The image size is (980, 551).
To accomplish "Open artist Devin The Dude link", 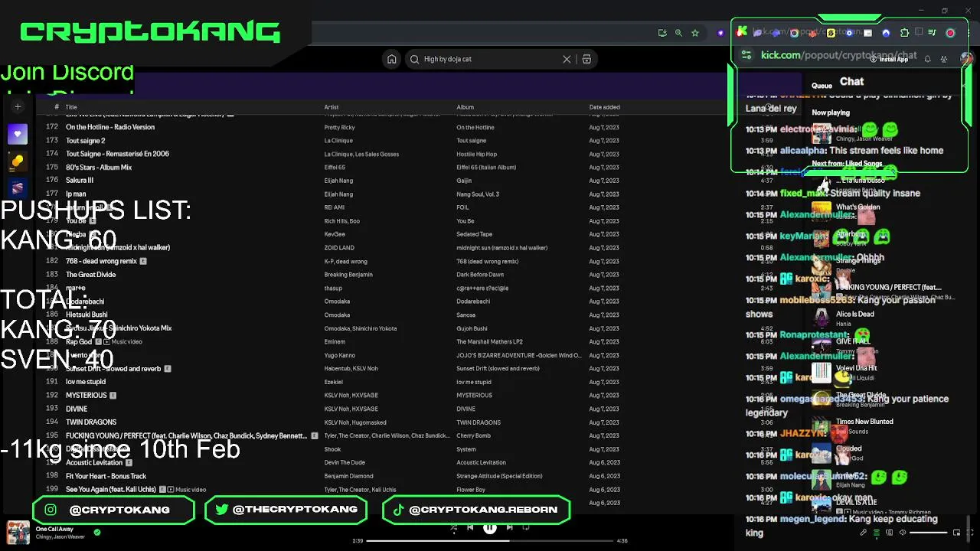I will point(345,463).
